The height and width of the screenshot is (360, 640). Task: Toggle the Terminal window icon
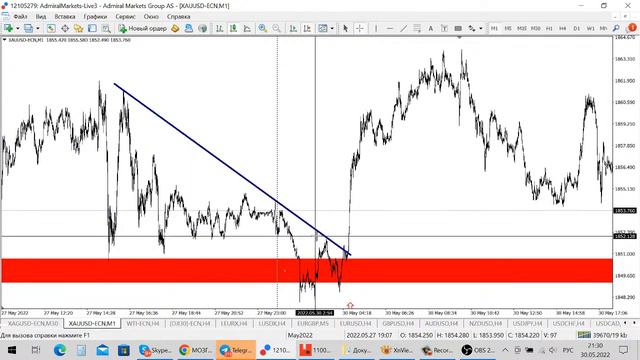(x=92, y=28)
